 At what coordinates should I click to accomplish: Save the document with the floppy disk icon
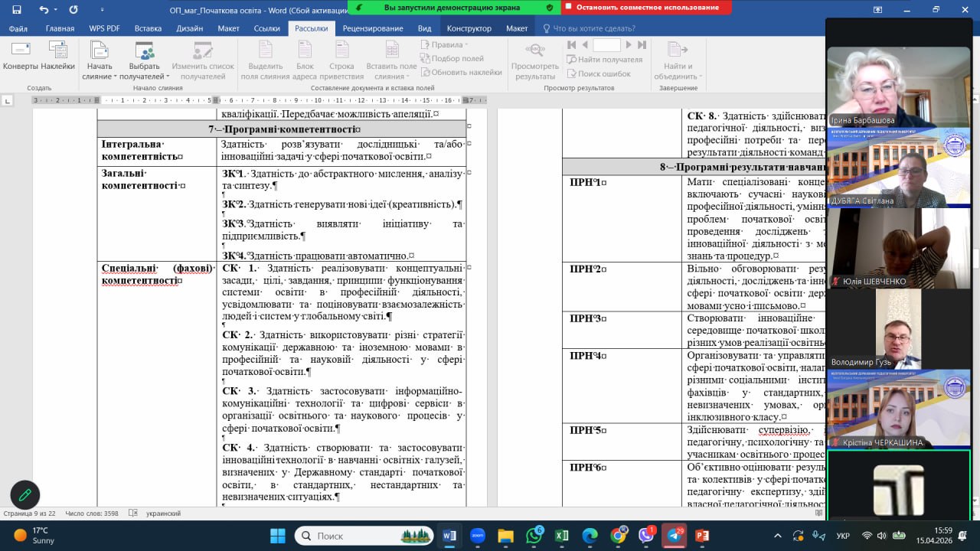click(x=17, y=10)
